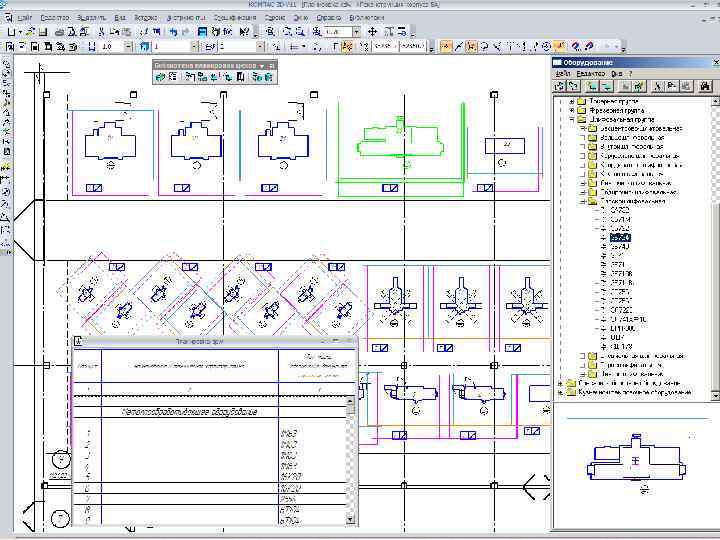Click the machine preview image in Оборудование panel
The image size is (720, 540).
(634, 460)
